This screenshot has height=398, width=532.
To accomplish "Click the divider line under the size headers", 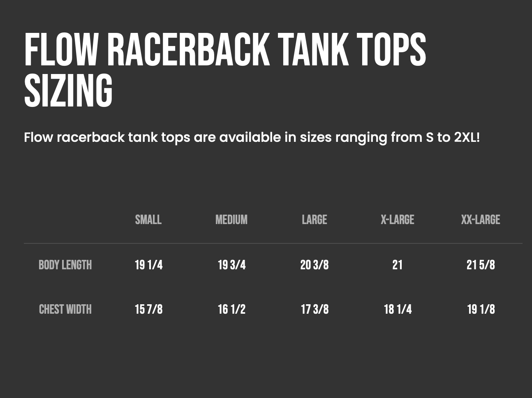I will pos(273,243).
